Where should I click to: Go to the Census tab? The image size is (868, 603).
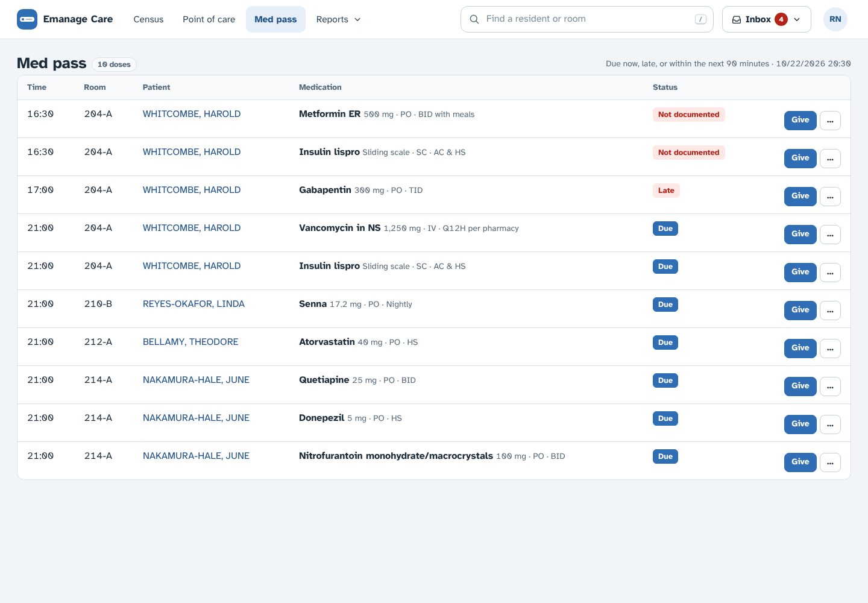[x=148, y=19]
